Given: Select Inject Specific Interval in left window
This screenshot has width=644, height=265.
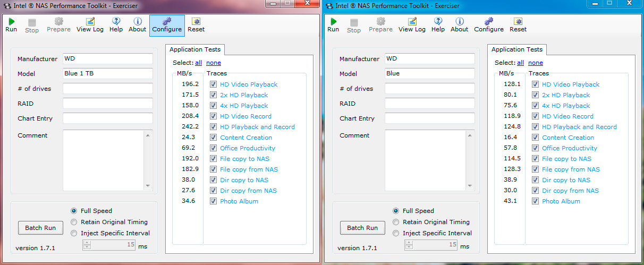Looking at the screenshot, I should coord(74,233).
